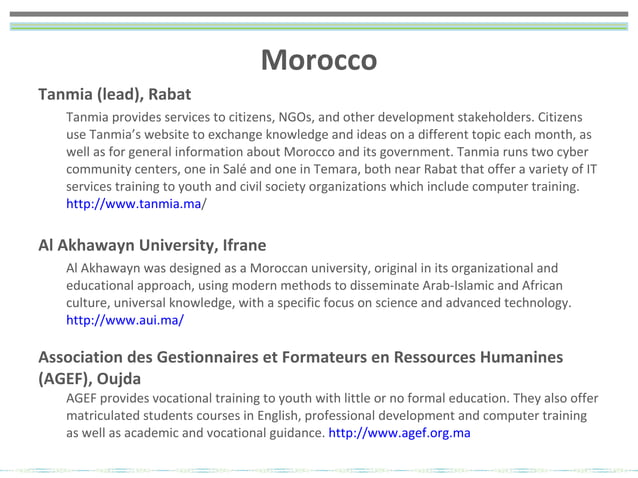This screenshot has height=478, width=638.
Task: Click the teal stripe under the top bar
Action: 319,26
